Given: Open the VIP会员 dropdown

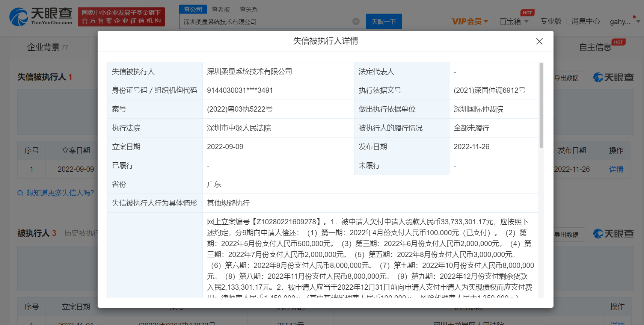Looking at the screenshot, I should click(470, 21).
